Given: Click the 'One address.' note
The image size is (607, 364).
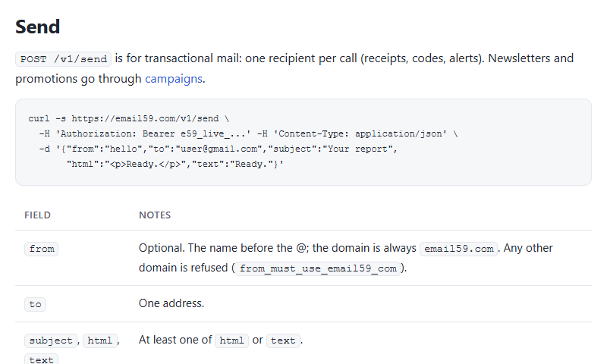Looking at the screenshot, I should pyautogui.click(x=171, y=303).
